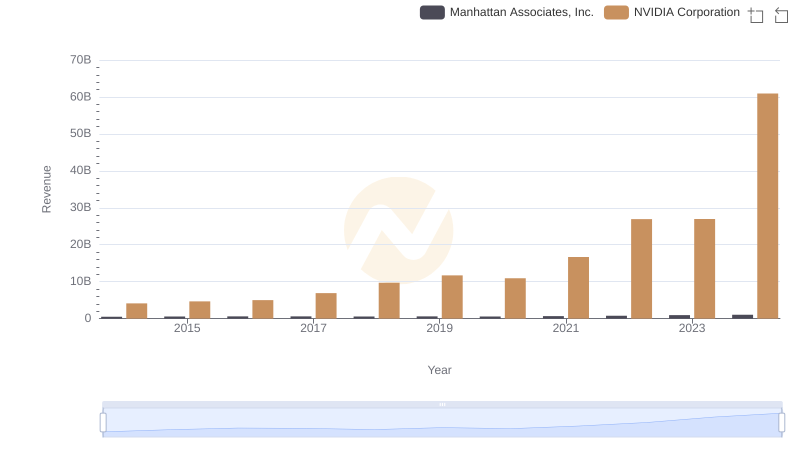
Task: Click the NVIDIA bar for 2015
Action: pyautogui.click(x=199, y=310)
